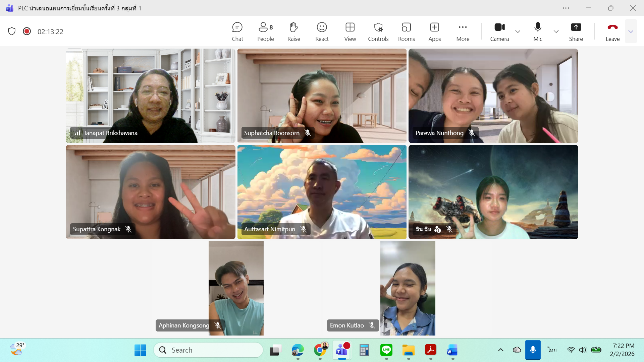Mute the Mic button
644x362 pixels.
click(x=538, y=32)
